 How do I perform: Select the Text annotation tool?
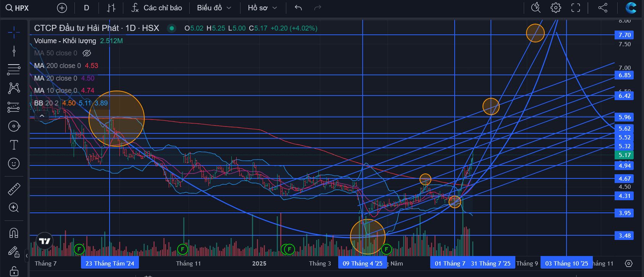pos(14,145)
